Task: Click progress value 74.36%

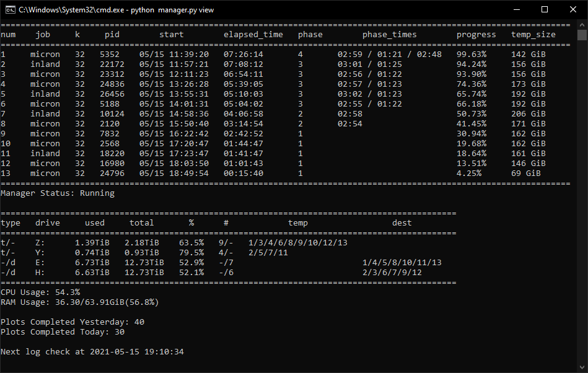Action: pos(472,84)
